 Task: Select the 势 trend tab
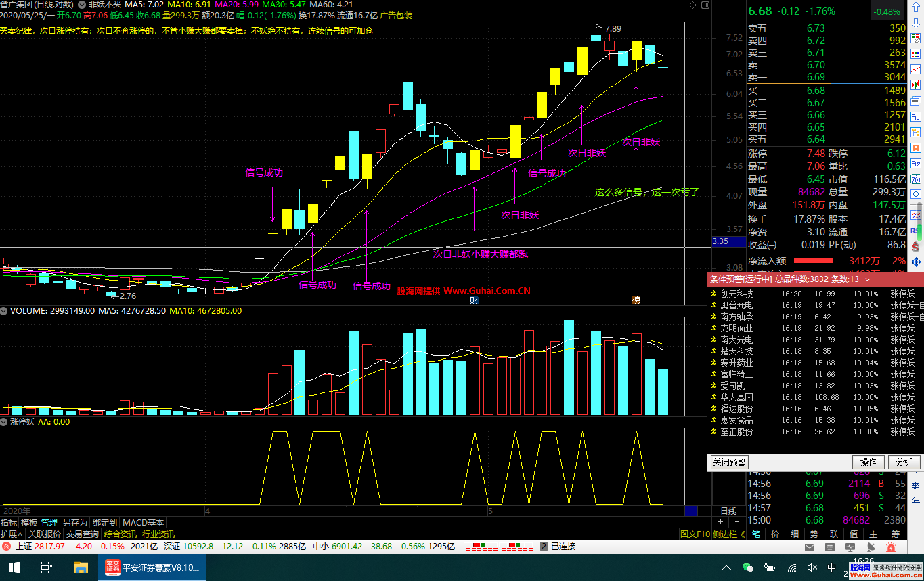814,534
